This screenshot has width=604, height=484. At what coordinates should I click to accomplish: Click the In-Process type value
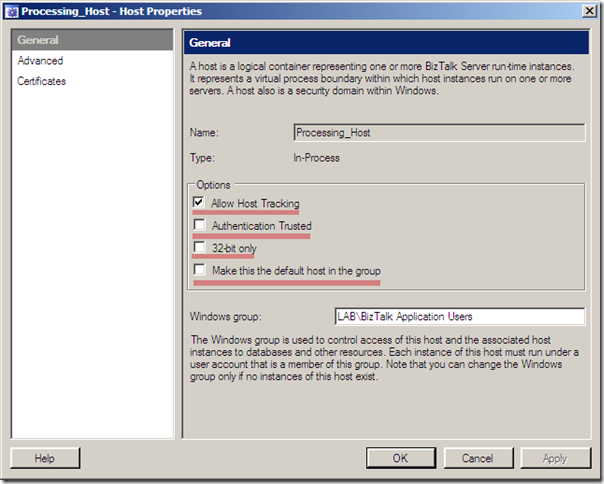(x=316, y=158)
